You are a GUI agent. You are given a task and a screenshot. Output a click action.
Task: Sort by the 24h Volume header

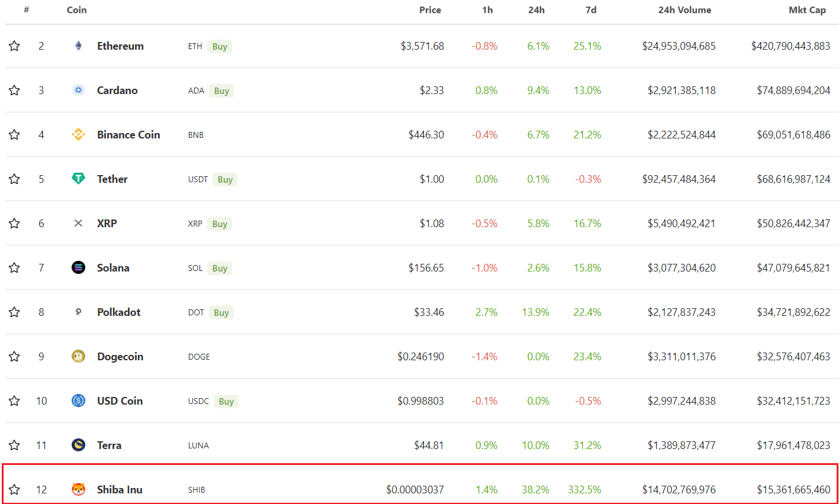[684, 10]
